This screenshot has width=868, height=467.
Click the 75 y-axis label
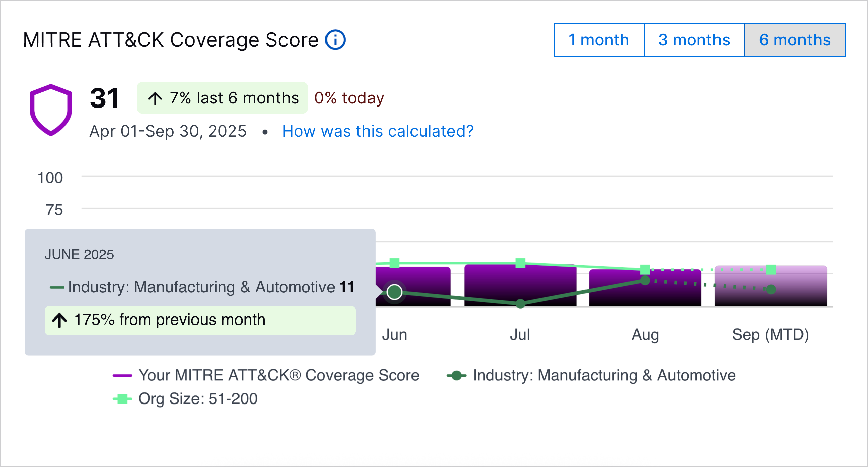[x=54, y=210]
